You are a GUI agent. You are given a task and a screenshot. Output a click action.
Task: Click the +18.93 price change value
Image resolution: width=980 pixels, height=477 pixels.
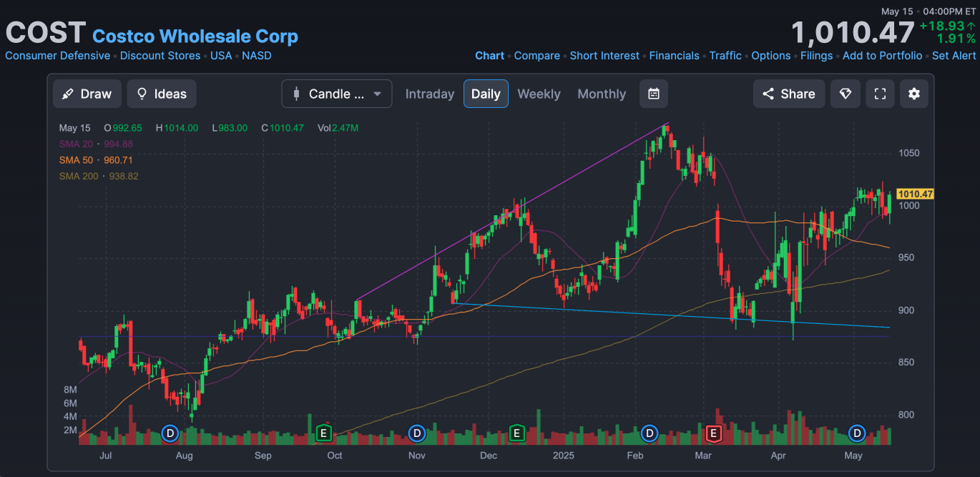point(942,26)
